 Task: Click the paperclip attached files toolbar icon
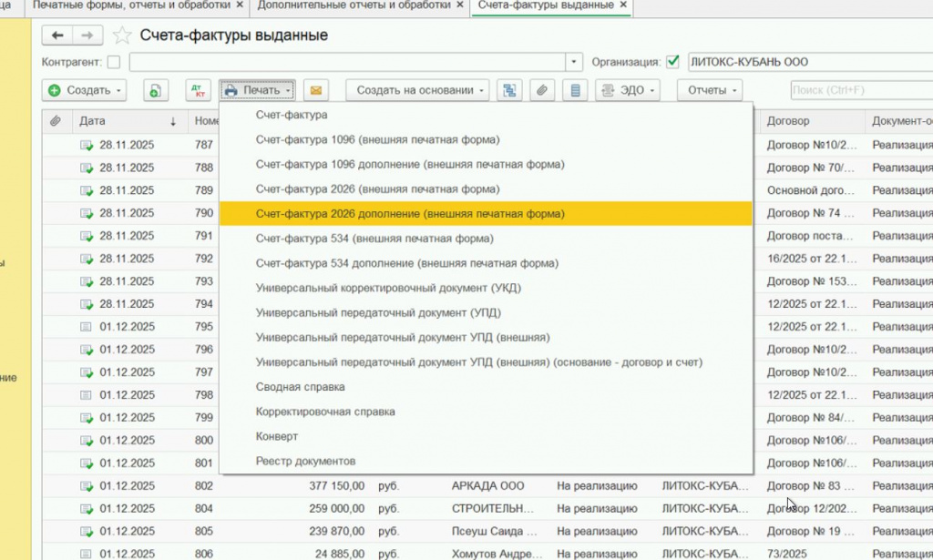[542, 90]
